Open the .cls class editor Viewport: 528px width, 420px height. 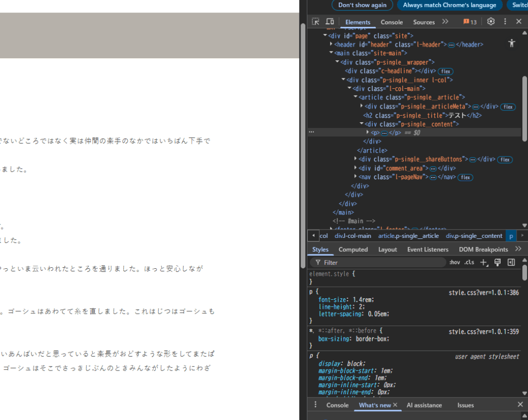click(x=469, y=262)
